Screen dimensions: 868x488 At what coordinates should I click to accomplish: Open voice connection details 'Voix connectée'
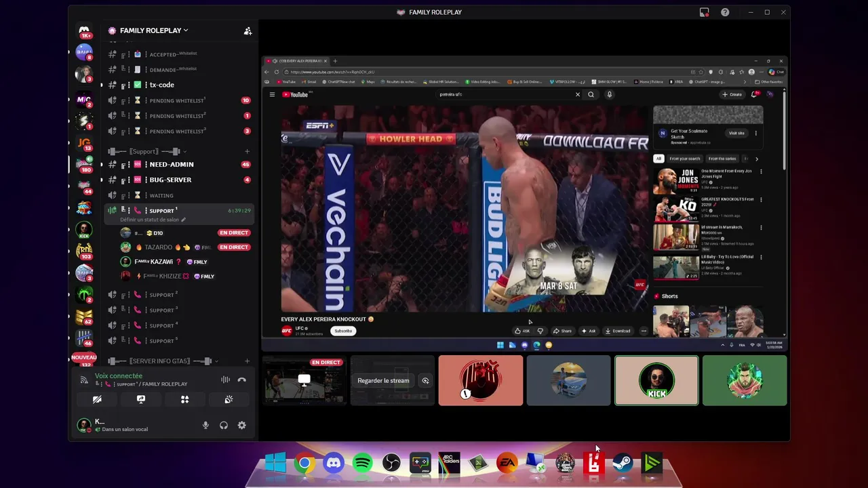tap(119, 375)
